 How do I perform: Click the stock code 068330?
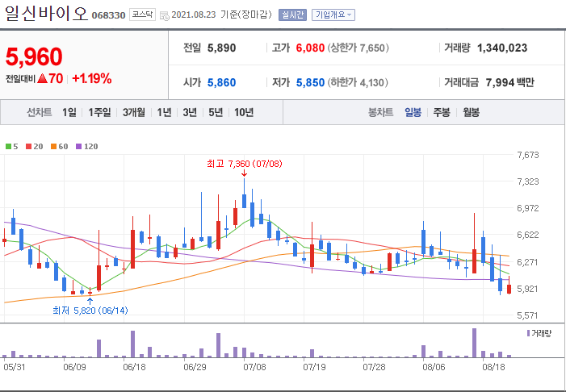[x=108, y=15]
